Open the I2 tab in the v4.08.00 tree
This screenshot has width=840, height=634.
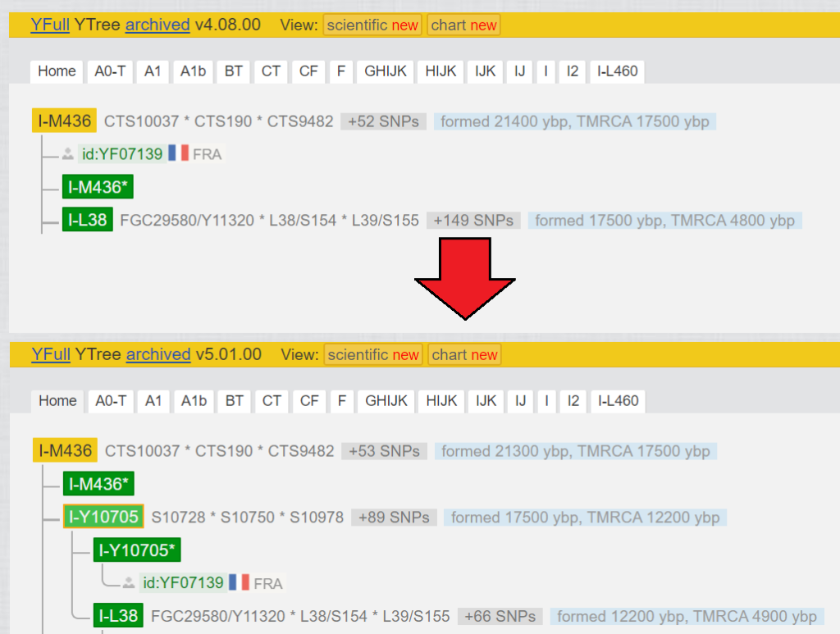tap(573, 71)
